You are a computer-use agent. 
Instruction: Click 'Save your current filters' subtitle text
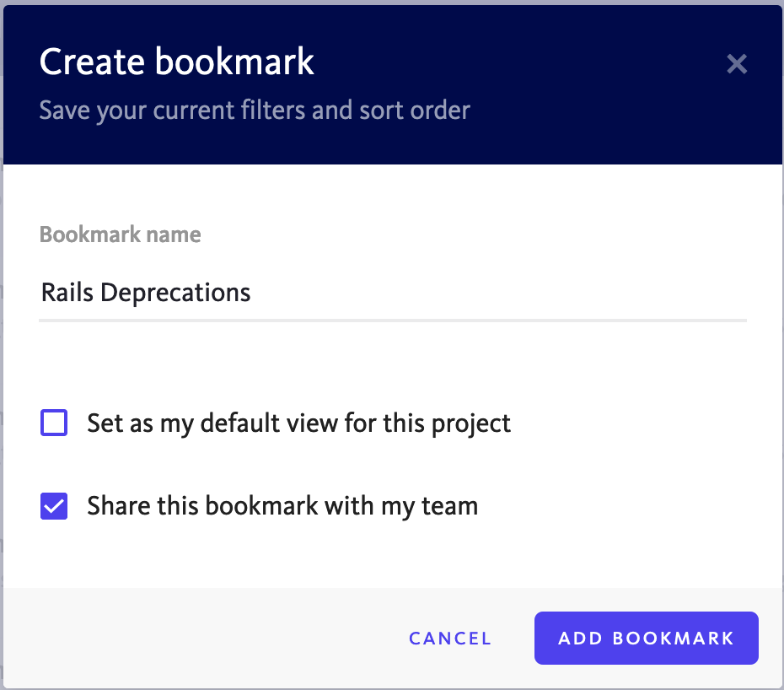(x=255, y=111)
